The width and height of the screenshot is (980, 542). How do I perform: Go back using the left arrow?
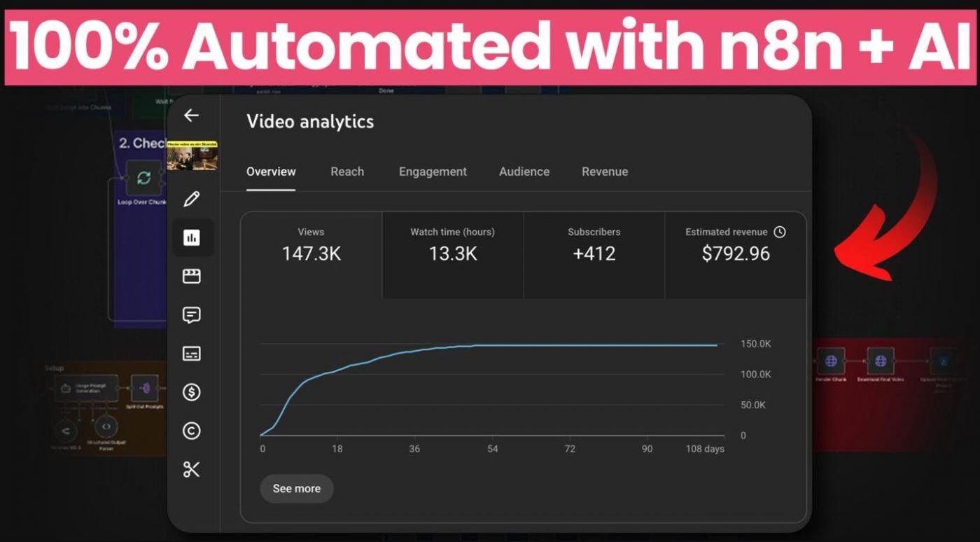191,116
